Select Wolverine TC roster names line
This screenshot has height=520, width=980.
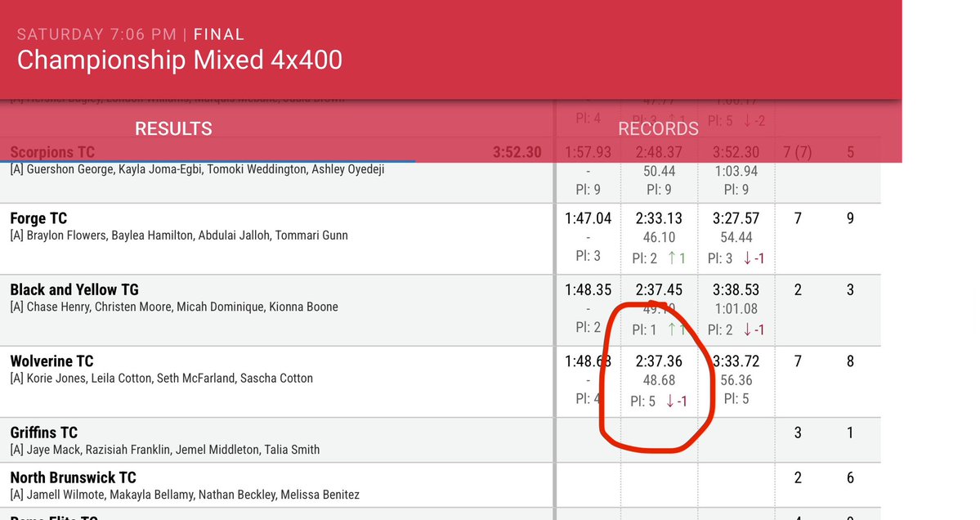[161, 378]
